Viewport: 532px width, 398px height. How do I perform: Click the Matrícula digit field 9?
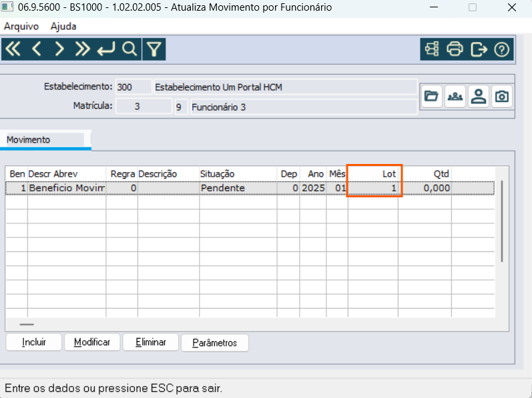pyautogui.click(x=181, y=107)
